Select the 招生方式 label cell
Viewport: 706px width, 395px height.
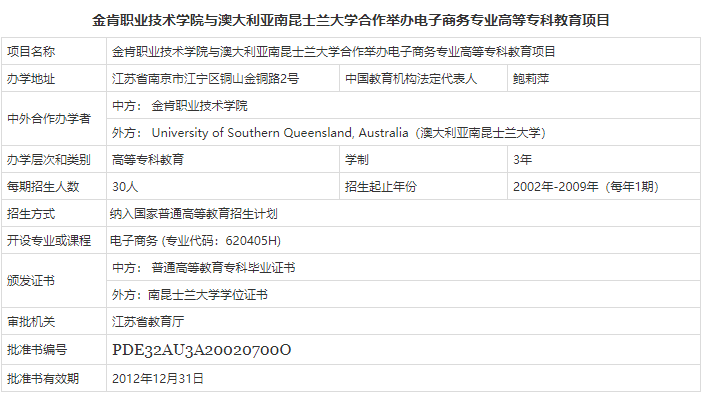pos(54,213)
